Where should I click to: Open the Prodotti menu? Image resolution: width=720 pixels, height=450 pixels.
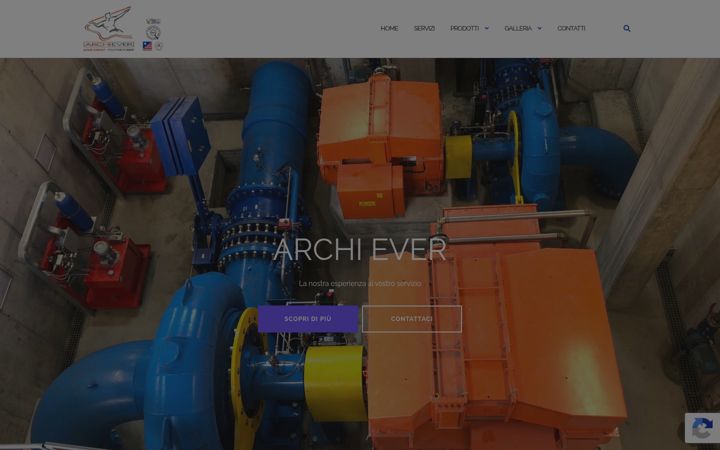point(464,28)
